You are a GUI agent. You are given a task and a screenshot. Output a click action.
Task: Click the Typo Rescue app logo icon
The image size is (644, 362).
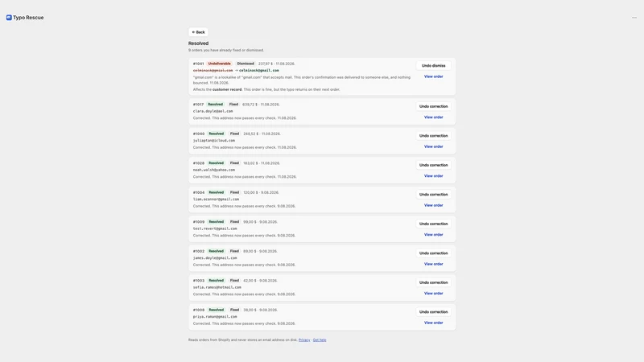[9, 18]
